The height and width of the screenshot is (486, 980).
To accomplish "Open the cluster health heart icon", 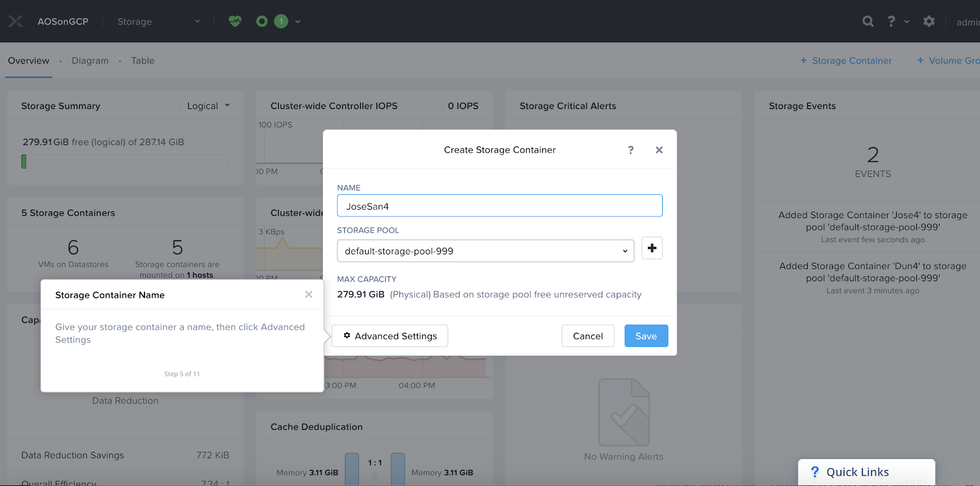I will 235,21.
